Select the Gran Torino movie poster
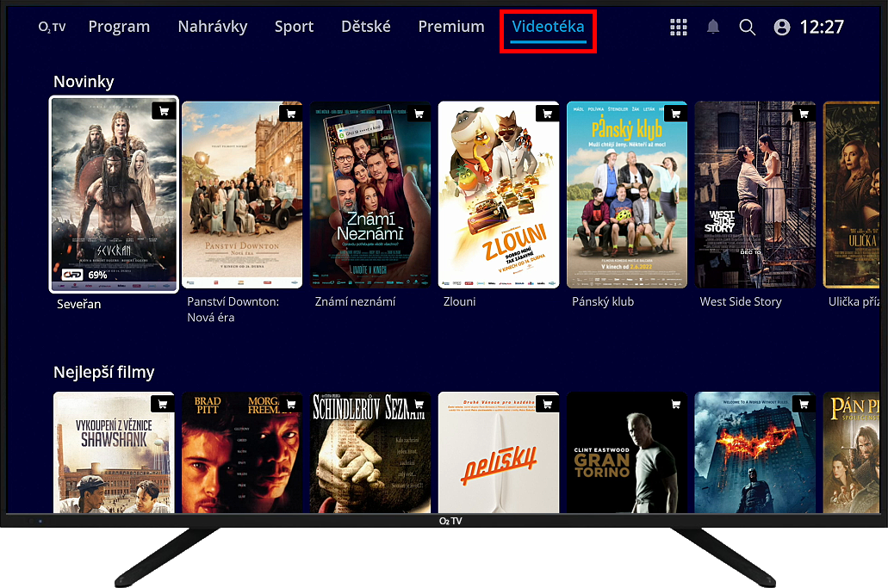 627,452
